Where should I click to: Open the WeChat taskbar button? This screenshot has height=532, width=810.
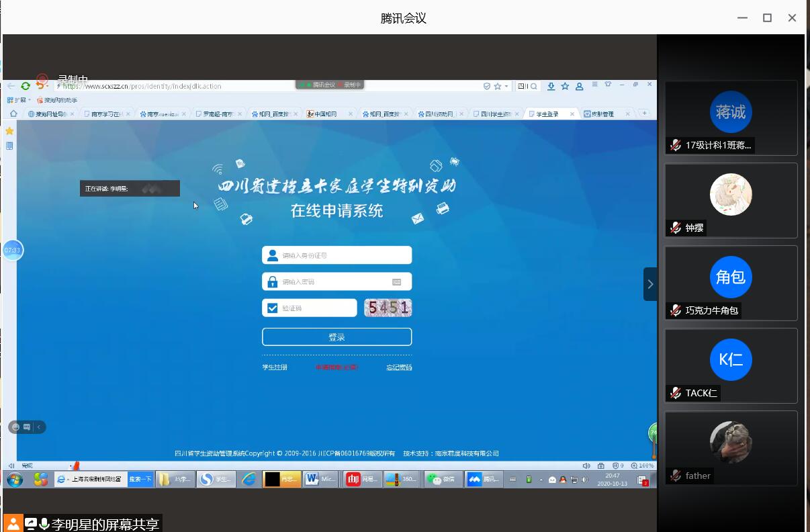(x=444, y=479)
